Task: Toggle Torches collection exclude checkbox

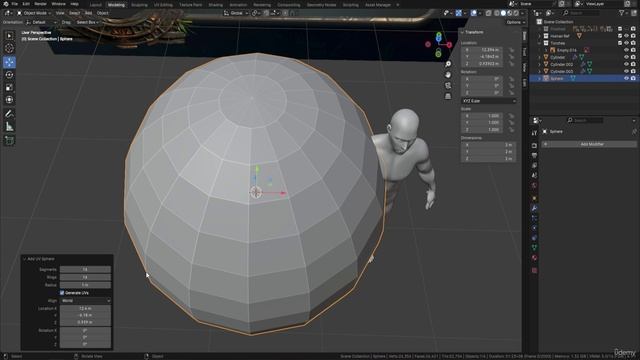Action: [x=620, y=43]
